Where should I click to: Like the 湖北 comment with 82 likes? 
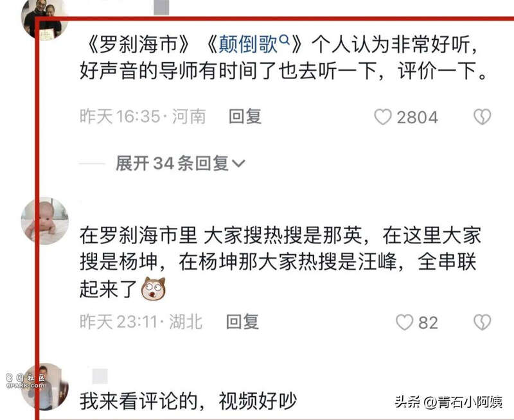[404, 322]
